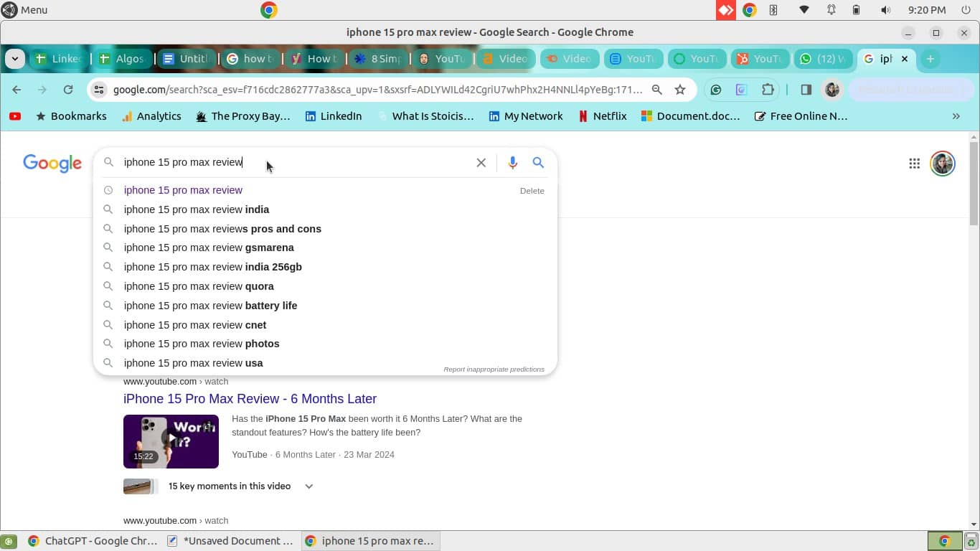
Task: Select suggestion iphone 15 pro max review india
Action: [x=325, y=209]
